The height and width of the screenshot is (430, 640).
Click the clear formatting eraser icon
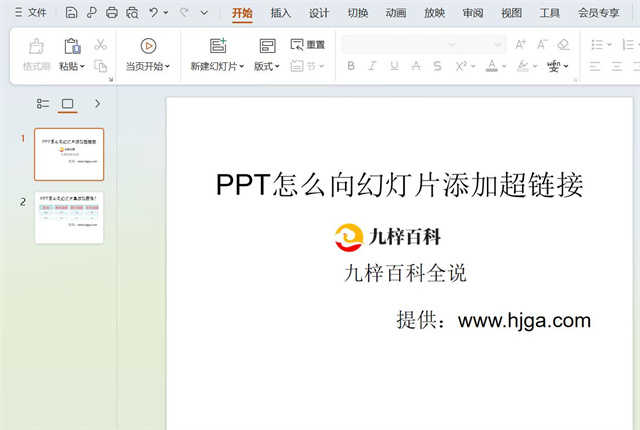563,44
